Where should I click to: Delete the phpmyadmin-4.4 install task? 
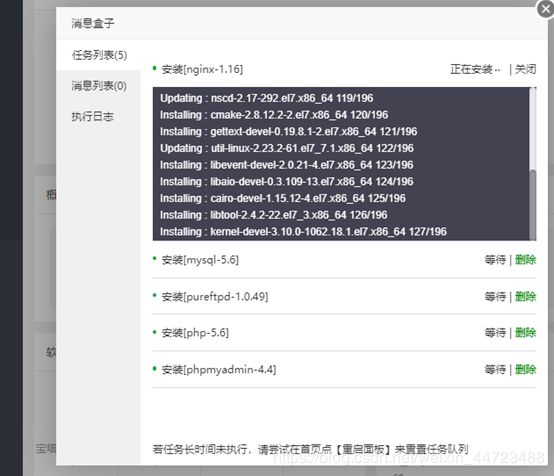(x=525, y=369)
